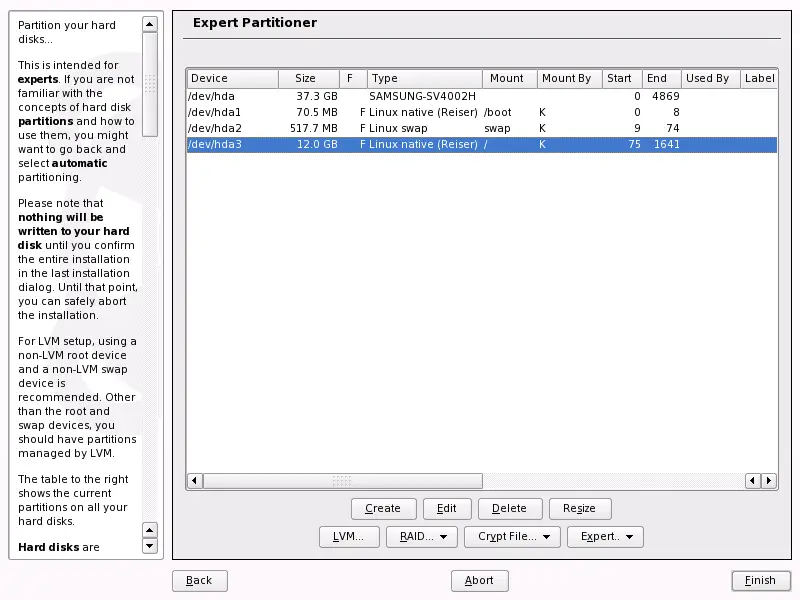
Task: Sort the table by Size column
Action: pos(306,78)
